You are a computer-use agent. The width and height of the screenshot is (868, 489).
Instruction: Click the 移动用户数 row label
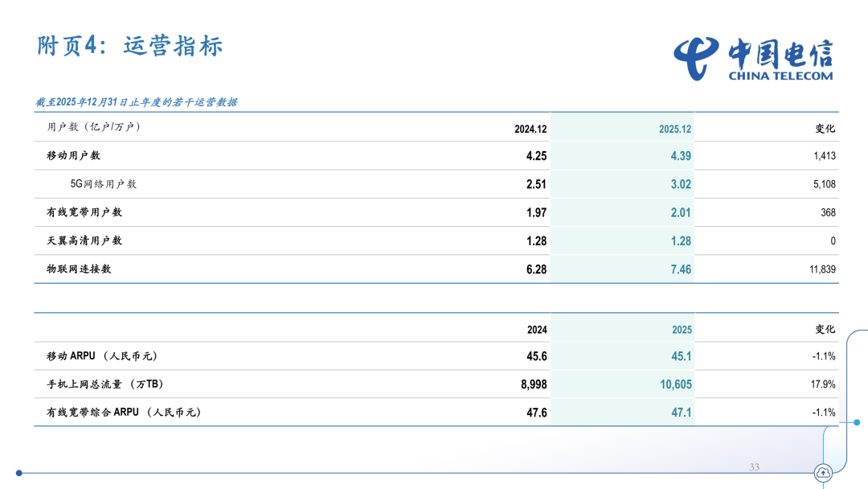click(x=74, y=156)
